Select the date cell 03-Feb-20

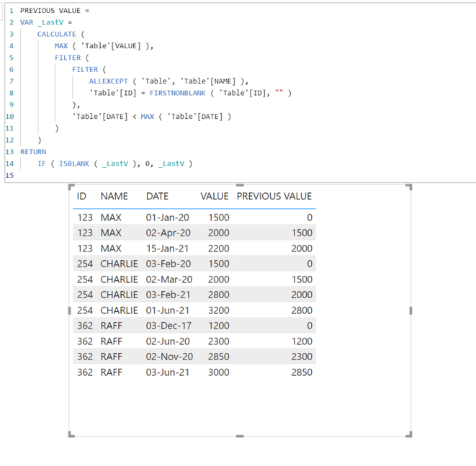click(169, 264)
